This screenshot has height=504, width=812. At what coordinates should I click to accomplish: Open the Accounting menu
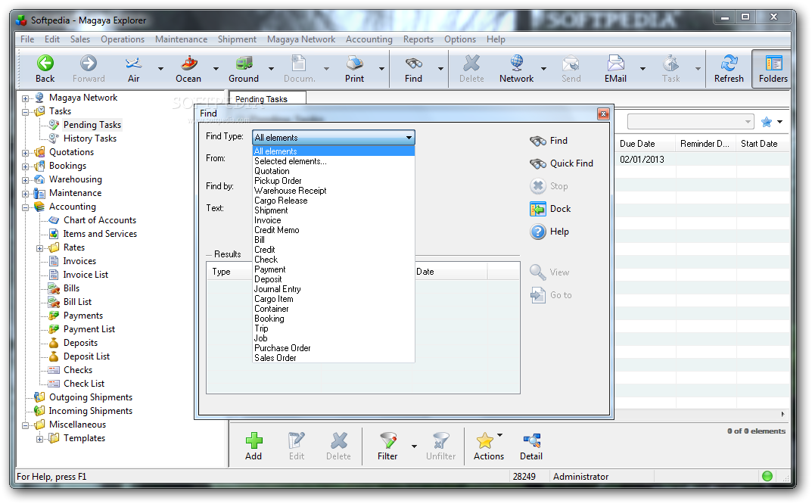(x=369, y=39)
